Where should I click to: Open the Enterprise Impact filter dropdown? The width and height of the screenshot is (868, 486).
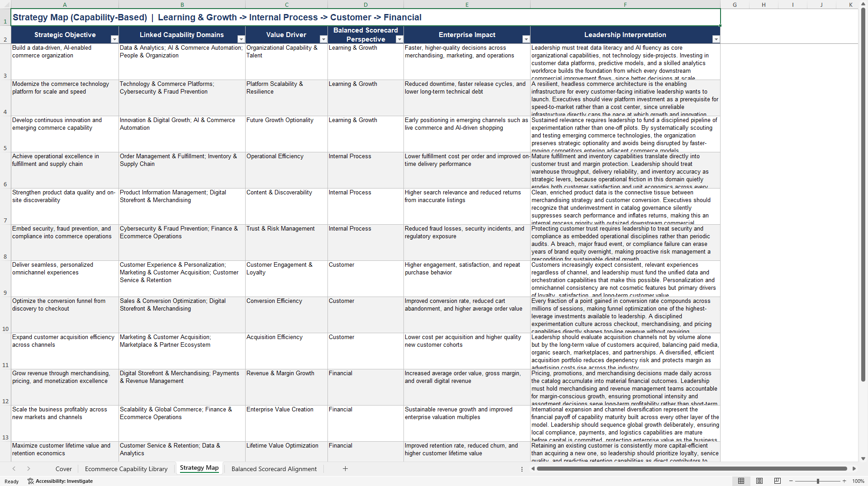(x=526, y=39)
